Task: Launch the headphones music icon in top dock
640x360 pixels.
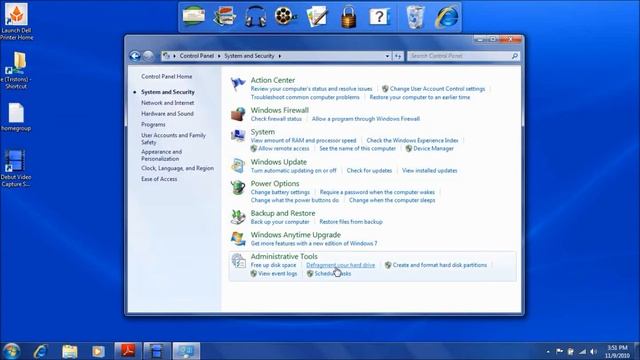Action: click(x=256, y=17)
